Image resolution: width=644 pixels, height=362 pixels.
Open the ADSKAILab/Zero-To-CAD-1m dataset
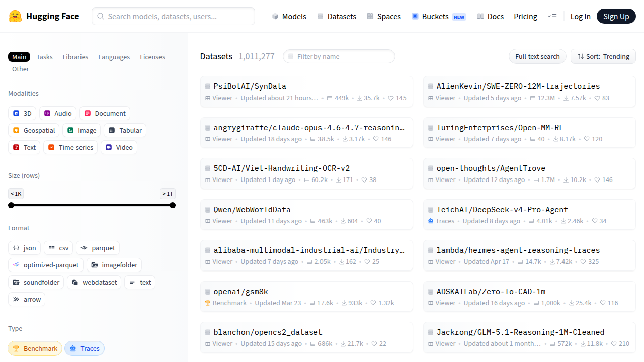529,297
